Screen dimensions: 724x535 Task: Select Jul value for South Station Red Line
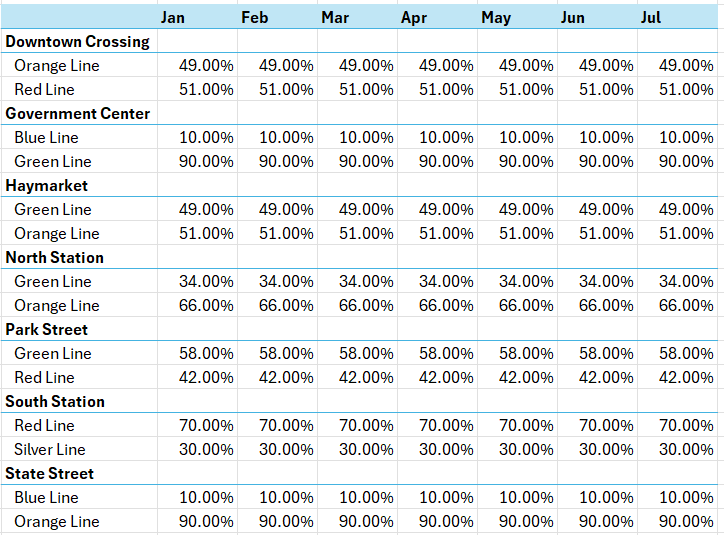pos(686,425)
